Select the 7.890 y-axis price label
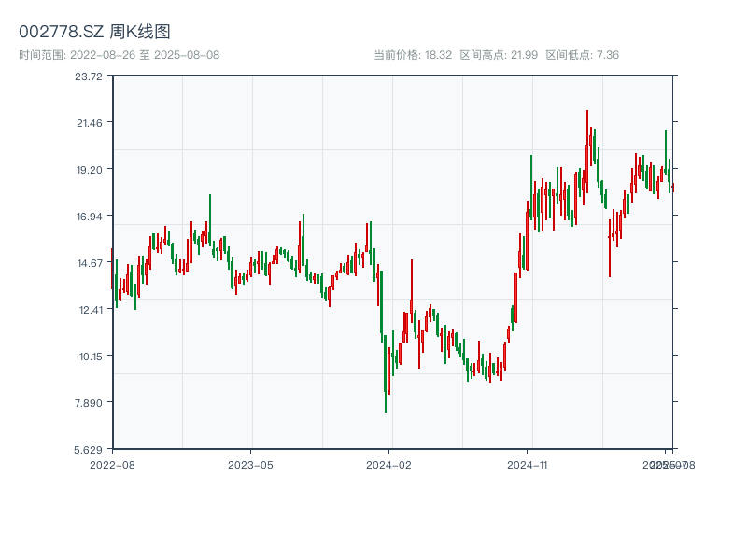The height and width of the screenshot is (560, 747). (90, 402)
